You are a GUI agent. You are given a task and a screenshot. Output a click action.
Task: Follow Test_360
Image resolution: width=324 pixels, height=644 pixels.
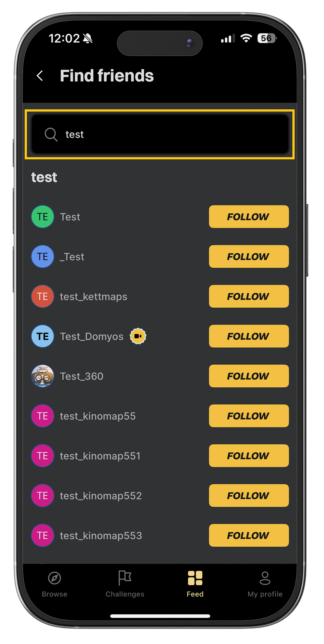click(x=249, y=376)
